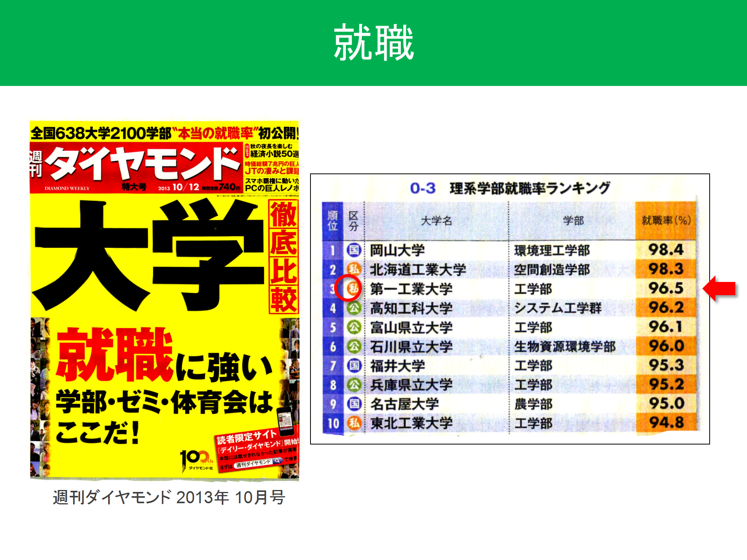The image size is (747, 560).
Task: Click the 私 badge beside 北海道工業大学
Action: click(x=354, y=269)
